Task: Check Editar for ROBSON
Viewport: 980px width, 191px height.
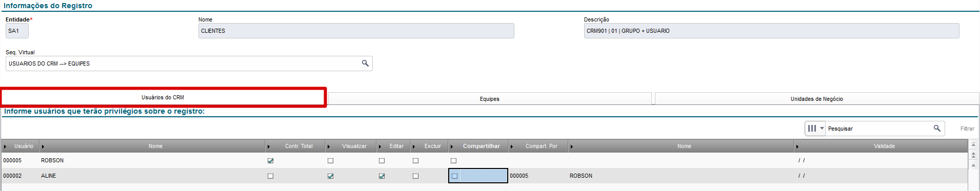Action: [x=382, y=161]
